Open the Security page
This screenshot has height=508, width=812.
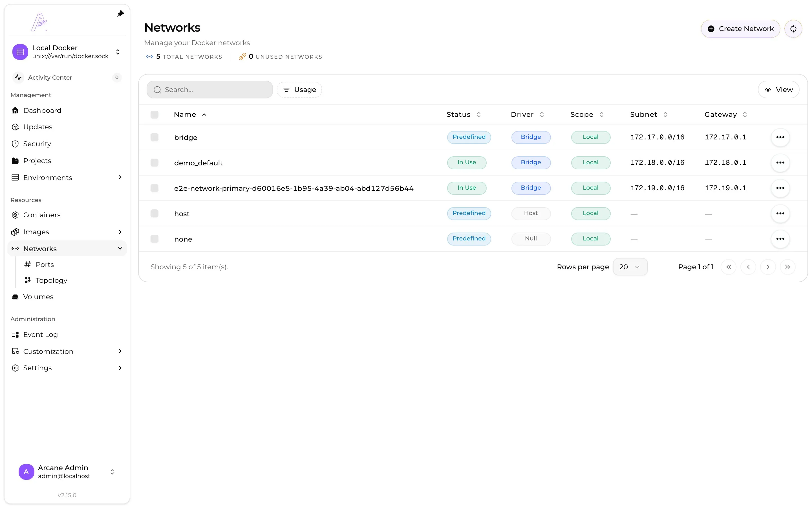67,144
